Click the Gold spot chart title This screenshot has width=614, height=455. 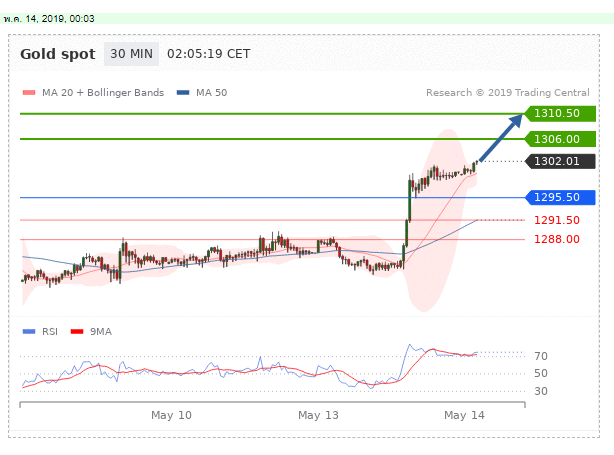[x=58, y=54]
